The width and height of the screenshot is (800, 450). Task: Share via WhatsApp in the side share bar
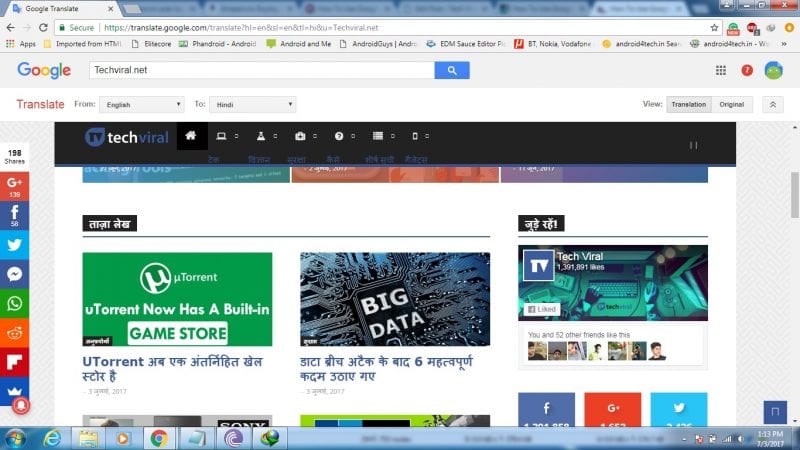[14, 304]
